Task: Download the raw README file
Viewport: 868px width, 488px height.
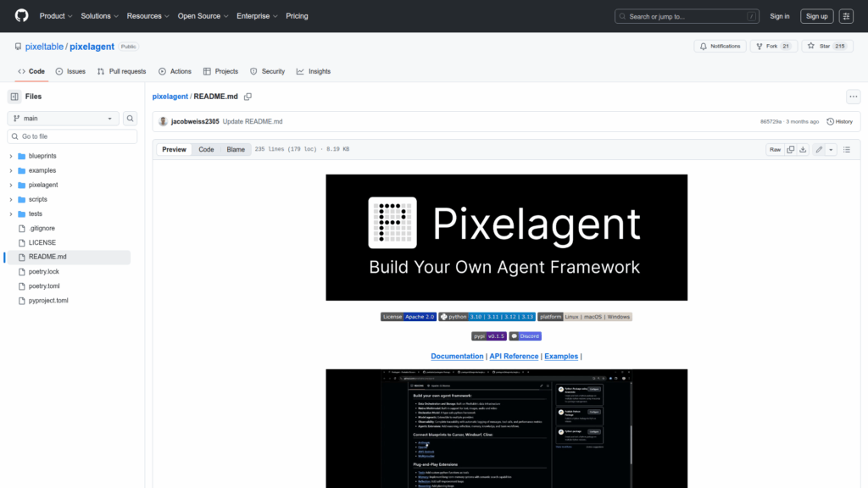Action: pos(803,149)
